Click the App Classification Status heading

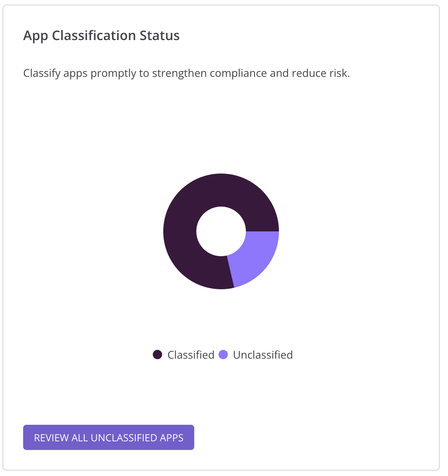pyautogui.click(x=101, y=36)
